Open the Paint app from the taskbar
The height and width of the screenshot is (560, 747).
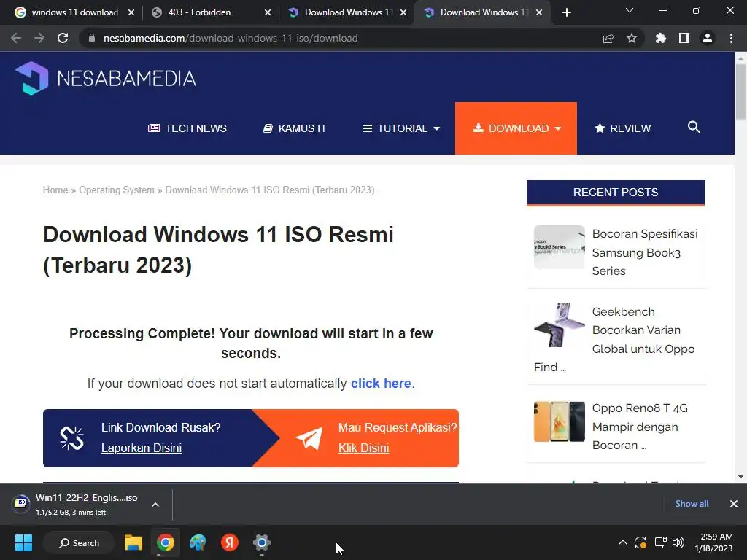click(x=198, y=542)
